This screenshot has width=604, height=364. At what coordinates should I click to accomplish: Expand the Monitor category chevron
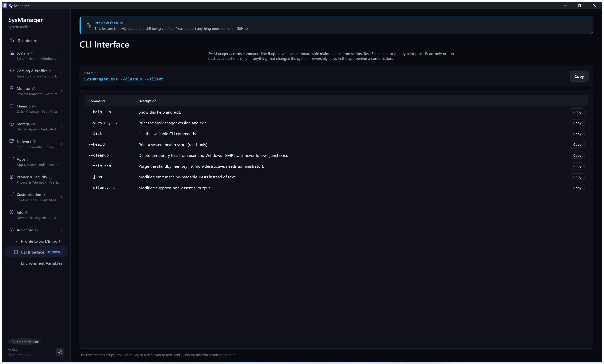pyautogui.click(x=62, y=91)
